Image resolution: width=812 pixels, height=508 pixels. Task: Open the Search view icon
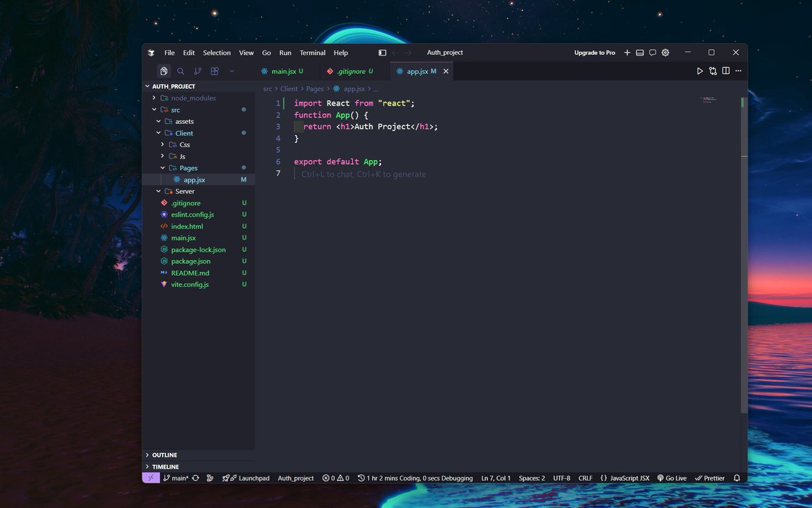181,71
